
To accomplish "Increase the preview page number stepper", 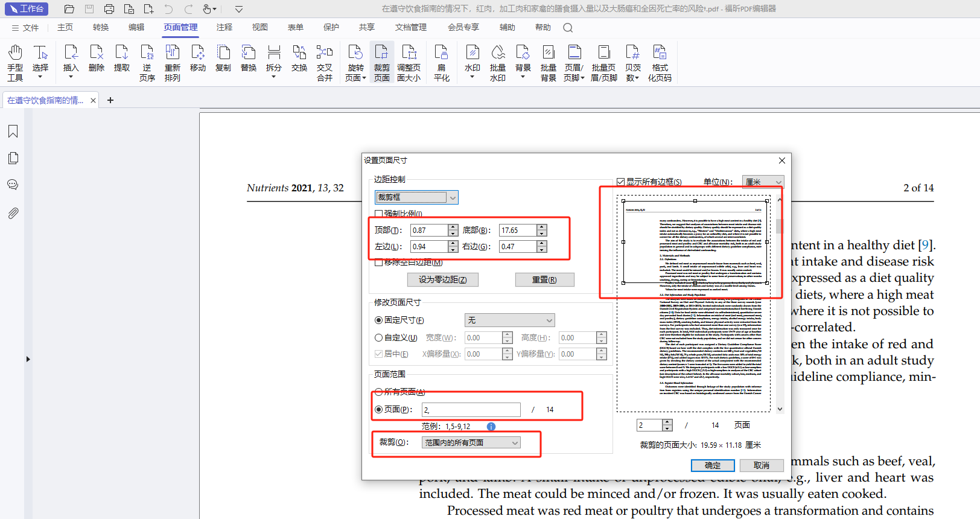I will 667,422.
